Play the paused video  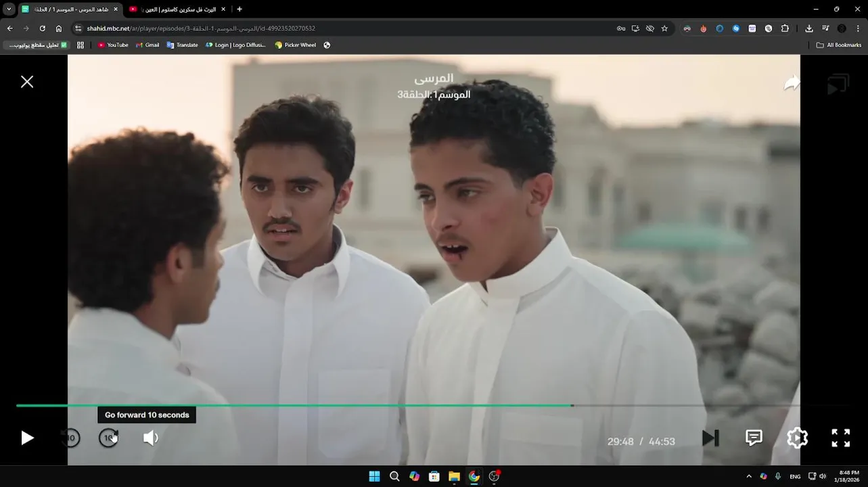[27, 438]
